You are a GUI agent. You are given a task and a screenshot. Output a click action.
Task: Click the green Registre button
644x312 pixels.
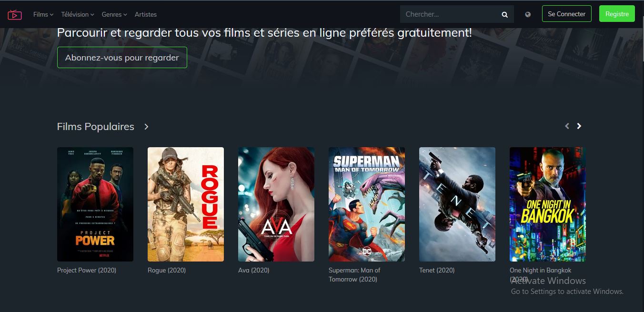(x=617, y=14)
